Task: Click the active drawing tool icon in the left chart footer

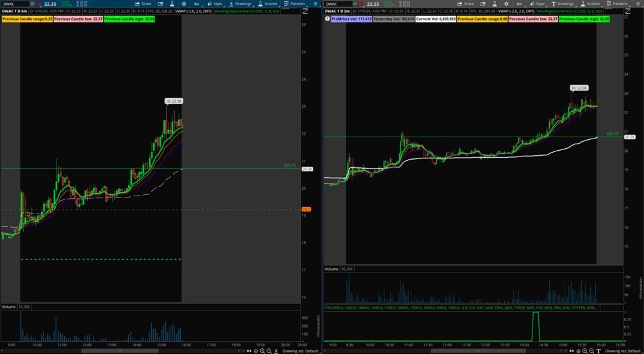Action: click(276, 351)
